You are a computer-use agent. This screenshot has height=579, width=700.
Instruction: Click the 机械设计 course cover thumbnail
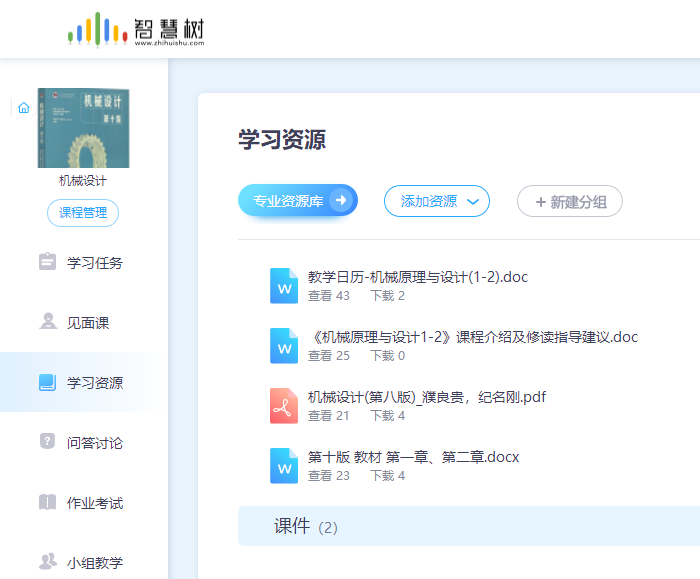tap(83, 128)
